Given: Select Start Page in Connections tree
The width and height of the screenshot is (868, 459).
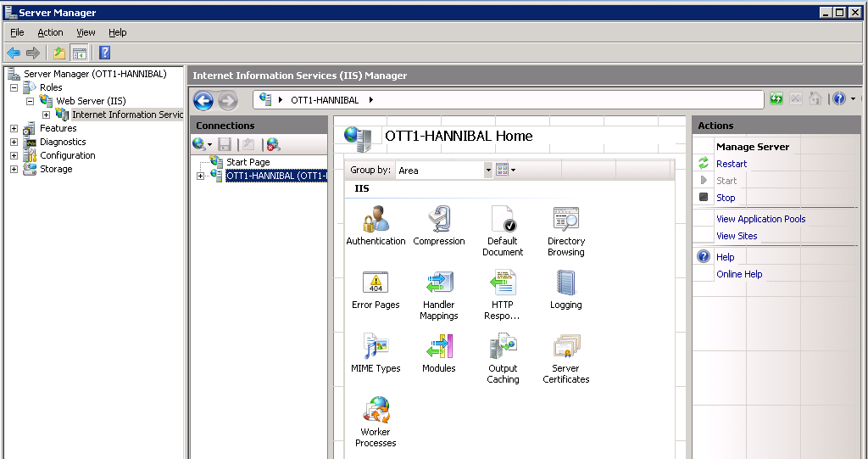Looking at the screenshot, I should click(248, 162).
